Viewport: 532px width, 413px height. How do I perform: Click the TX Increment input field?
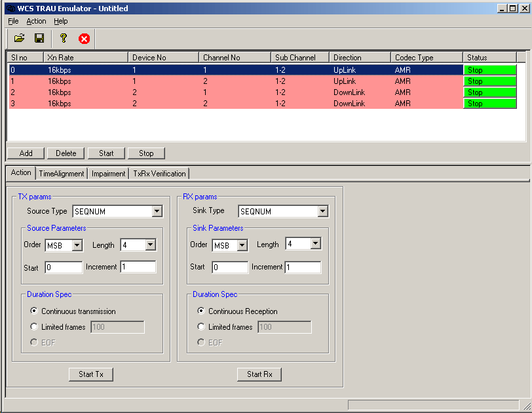click(x=138, y=267)
